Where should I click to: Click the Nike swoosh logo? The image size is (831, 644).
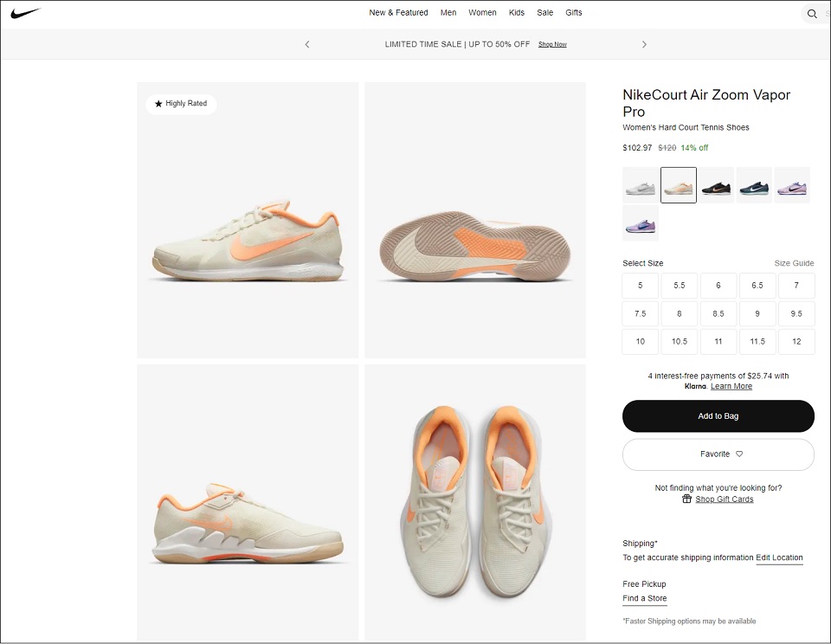coord(25,13)
